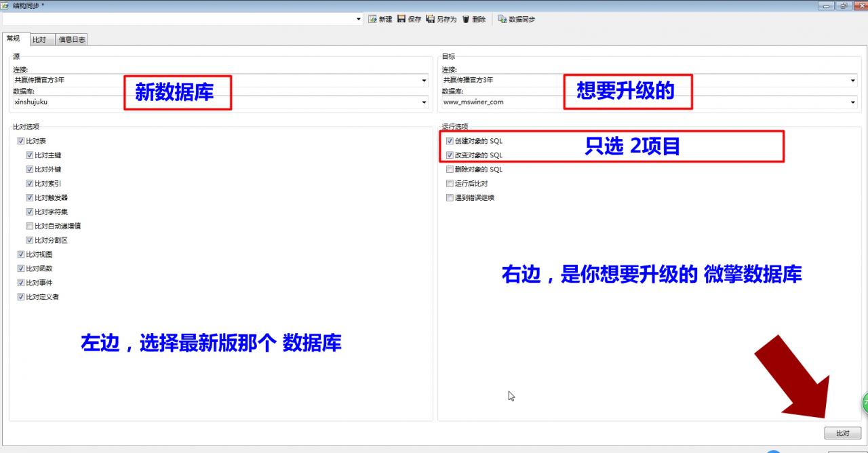Viewport: 868px width, 453px height.
Task: Uncheck the 比对表 checkbox
Action: coord(21,141)
